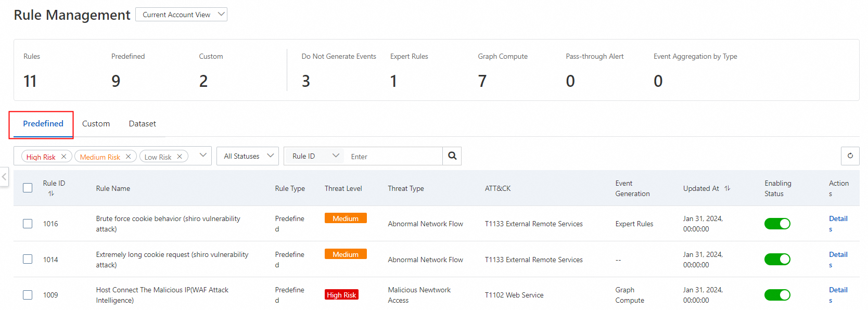Open the Current Account View dropdown
This screenshot has width=868, height=310.
(181, 15)
